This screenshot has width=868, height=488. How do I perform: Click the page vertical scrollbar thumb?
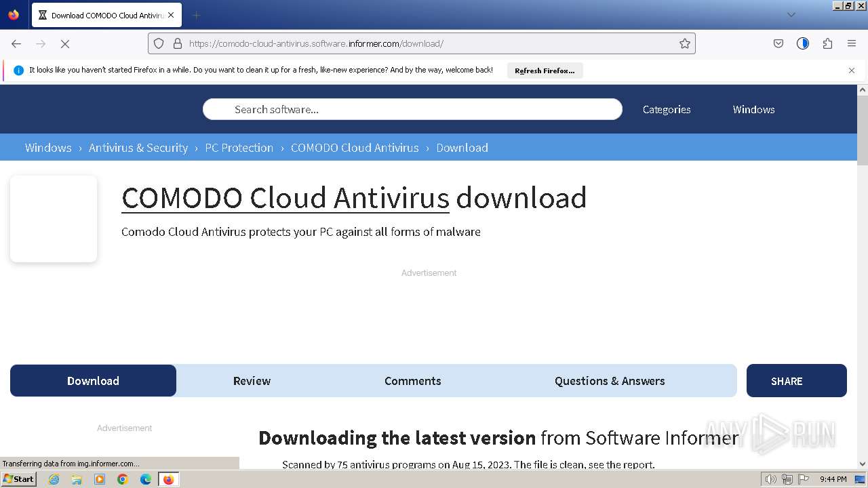pyautogui.click(x=863, y=131)
